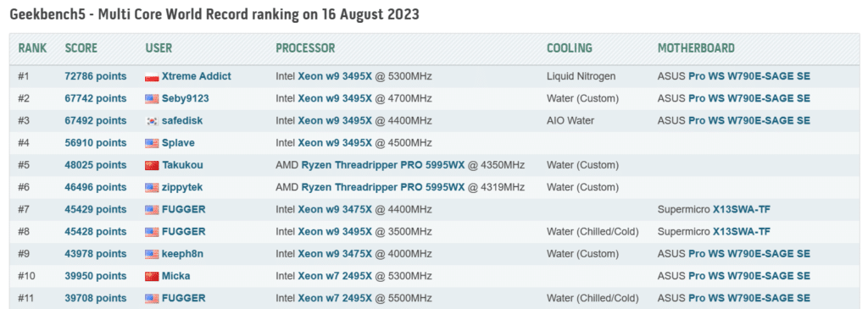Click the US flag next to Splave
Screen dimensions: 868x309
152,143
